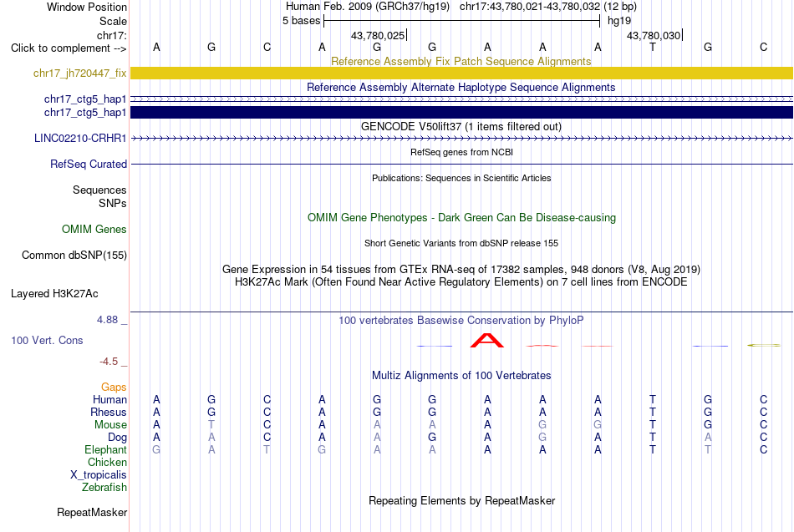
Task: Open the GTEx 'Gene Expression in 54 tissues' title
Action: [461, 269]
